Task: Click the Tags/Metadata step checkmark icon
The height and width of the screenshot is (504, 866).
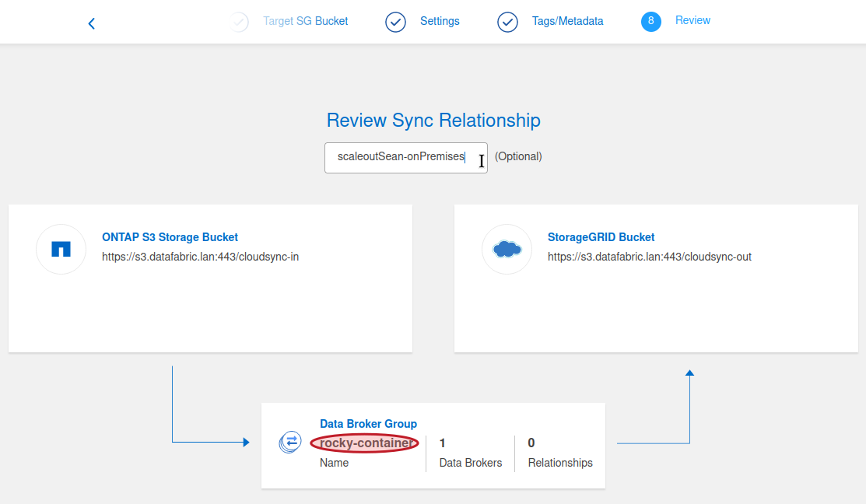Action: coord(507,22)
